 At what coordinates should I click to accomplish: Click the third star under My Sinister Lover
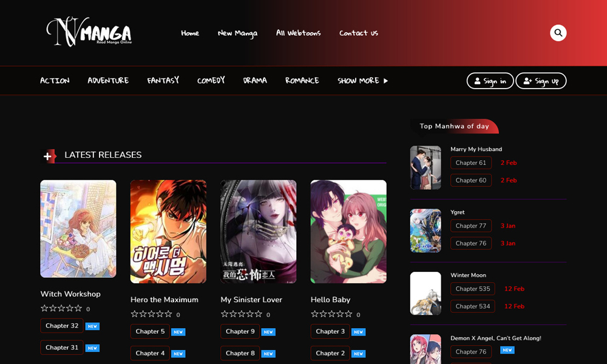tap(242, 314)
